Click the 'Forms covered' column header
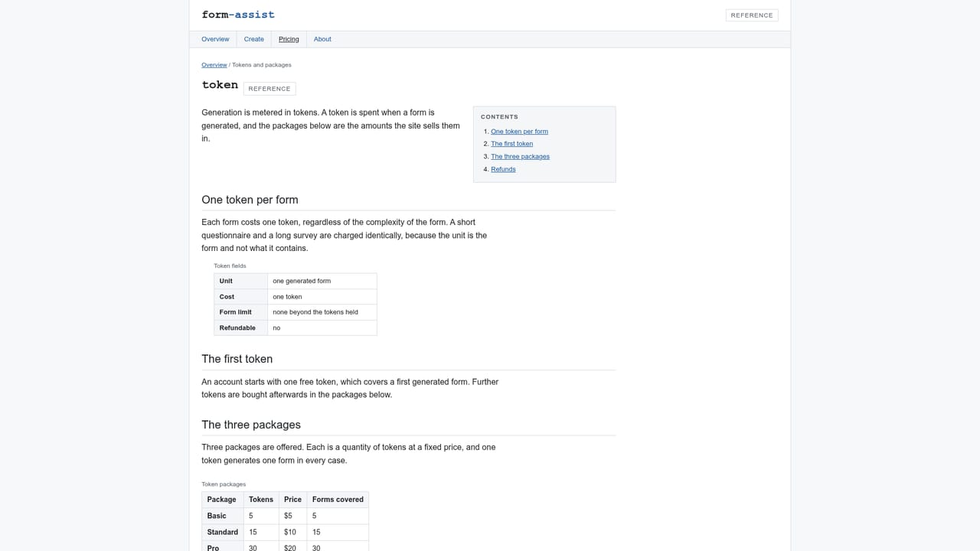The image size is (980, 551). (x=338, y=500)
